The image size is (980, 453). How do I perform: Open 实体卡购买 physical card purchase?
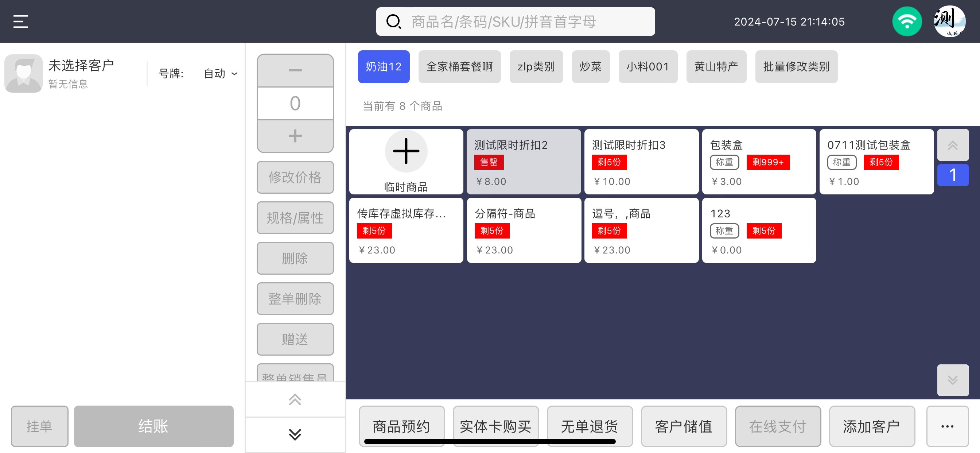click(x=495, y=426)
